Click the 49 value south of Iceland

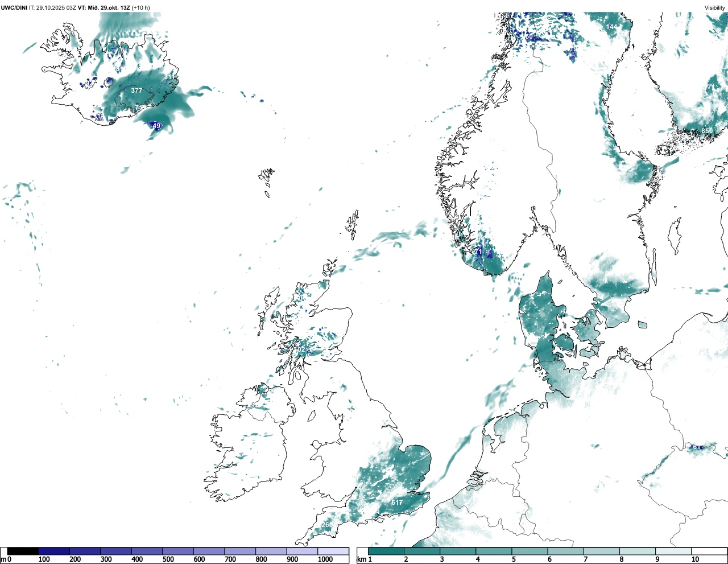click(156, 126)
